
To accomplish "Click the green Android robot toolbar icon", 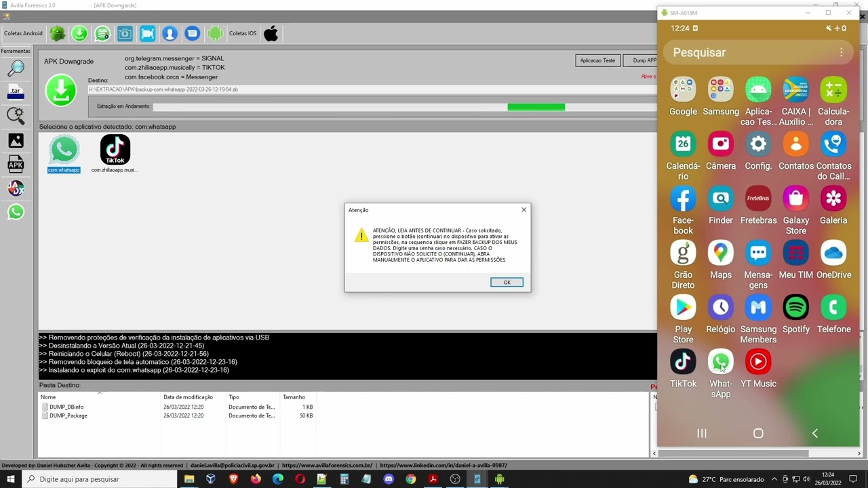I will (58, 33).
